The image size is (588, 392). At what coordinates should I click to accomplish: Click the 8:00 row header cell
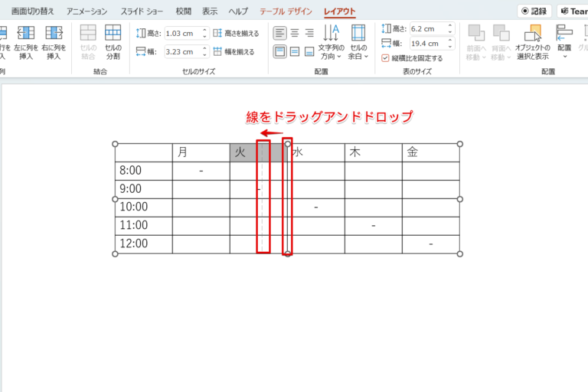(x=144, y=171)
